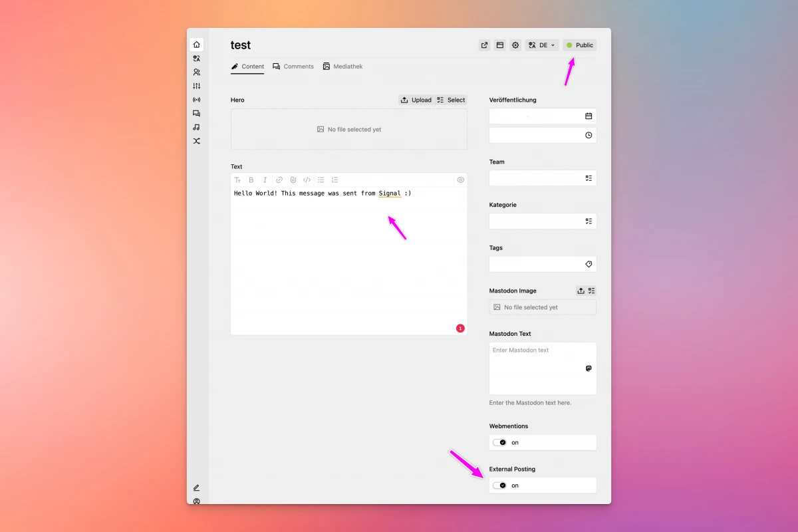Image resolution: width=798 pixels, height=532 pixels.
Task: Insert a numbered list
Action: [334, 180]
